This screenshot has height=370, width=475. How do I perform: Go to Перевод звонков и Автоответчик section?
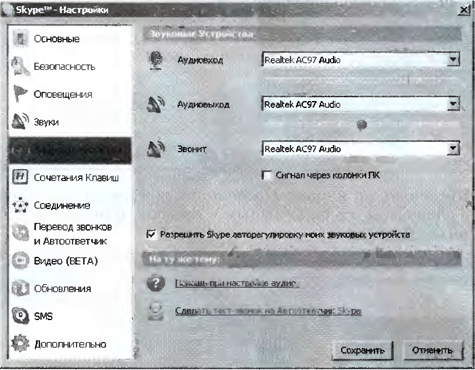[x=70, y=234]
